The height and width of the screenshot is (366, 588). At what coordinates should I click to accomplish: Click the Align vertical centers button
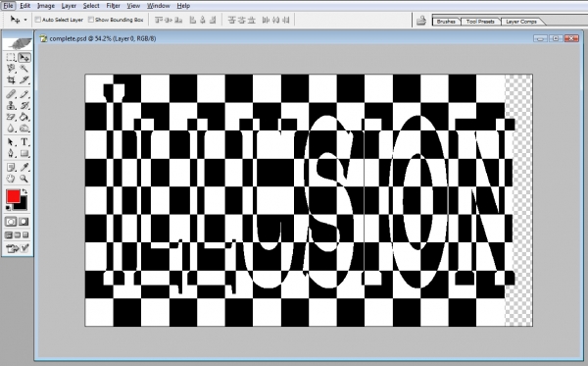tap(169, 20)
